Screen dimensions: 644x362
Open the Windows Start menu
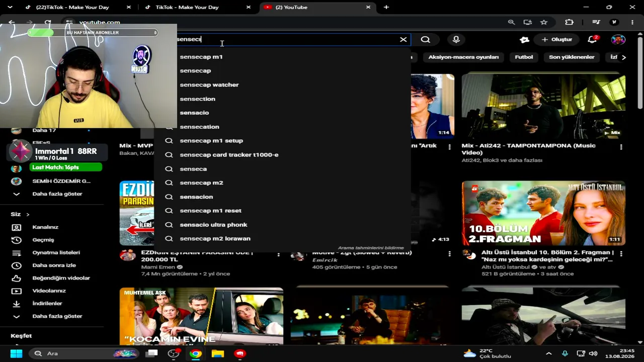pyautogui.click(x=16, y=353)
